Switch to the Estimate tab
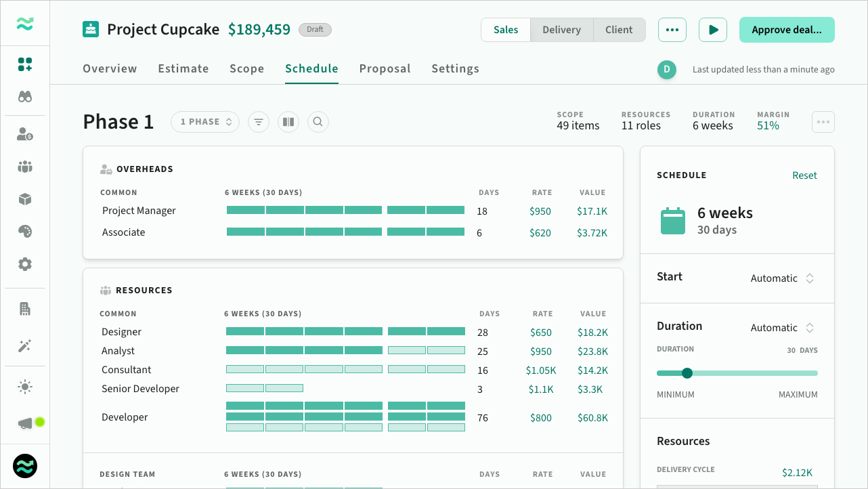Screen dimensions: 868x489 [183, 68]
